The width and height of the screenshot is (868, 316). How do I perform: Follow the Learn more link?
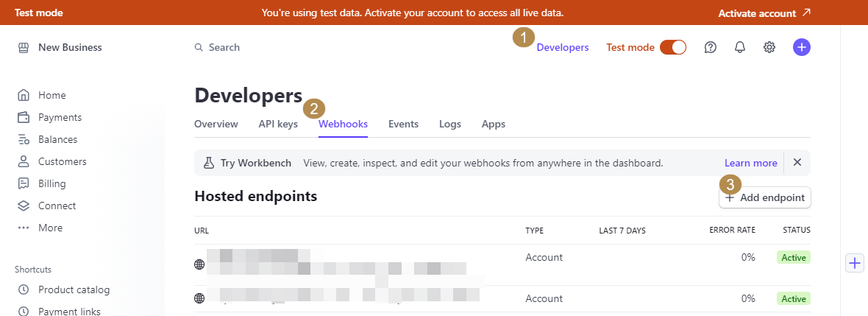(x=750, y=163)
